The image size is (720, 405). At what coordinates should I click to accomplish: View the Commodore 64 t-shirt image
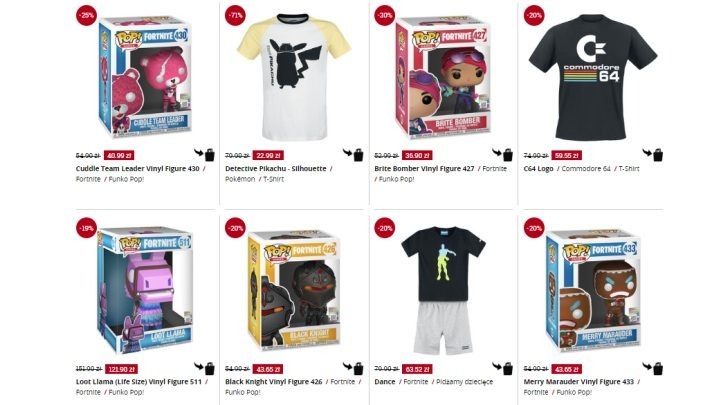(593, 76)
